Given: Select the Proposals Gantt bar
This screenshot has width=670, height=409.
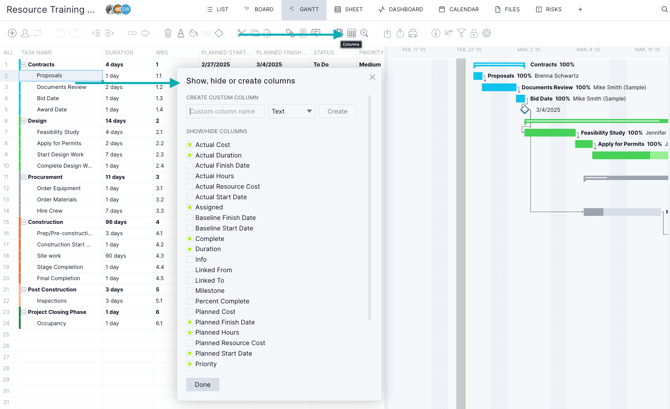Looking at the screenshot, I should pyautogui.click(x=478, y=76).
